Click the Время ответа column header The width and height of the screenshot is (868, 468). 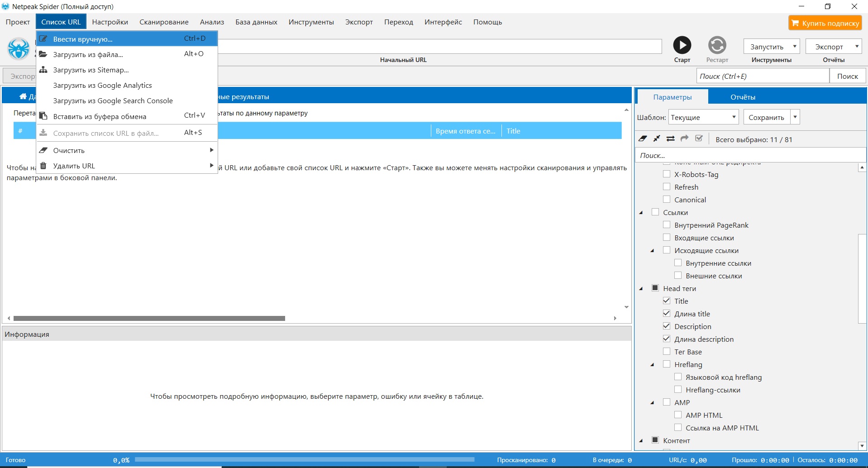pyautogui.click(x=466, y=131)
